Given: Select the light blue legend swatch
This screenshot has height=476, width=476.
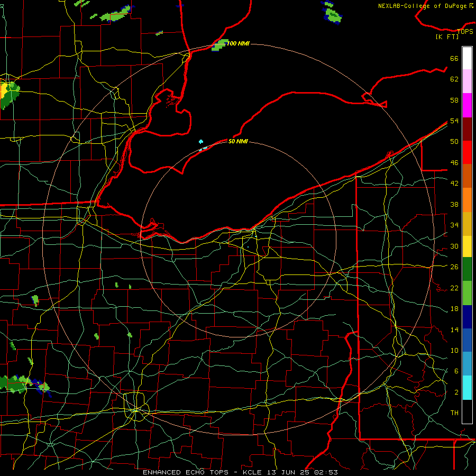Looking at the screenshot, I should click(x=467, y=364).
